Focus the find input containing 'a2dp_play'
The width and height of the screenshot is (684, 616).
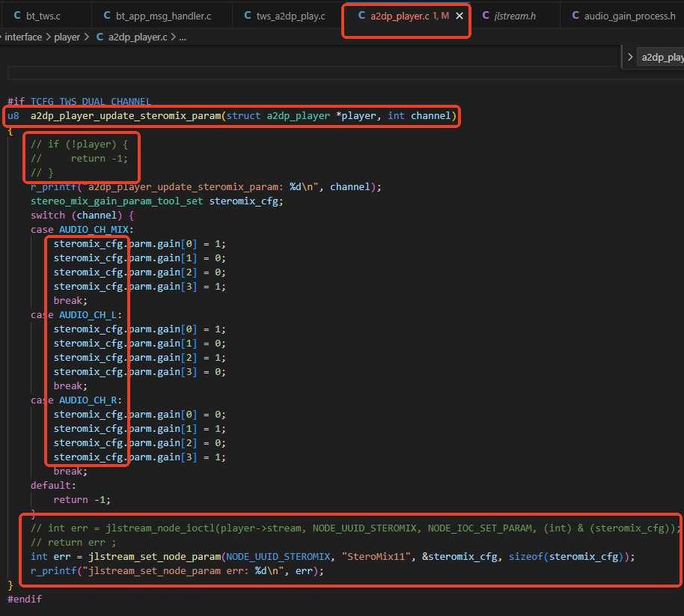[x=661, y=57]
